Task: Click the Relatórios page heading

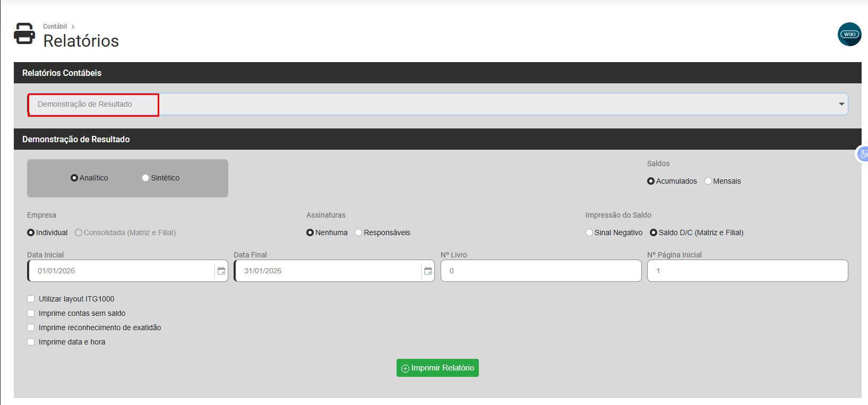Action: click(81, 41)
